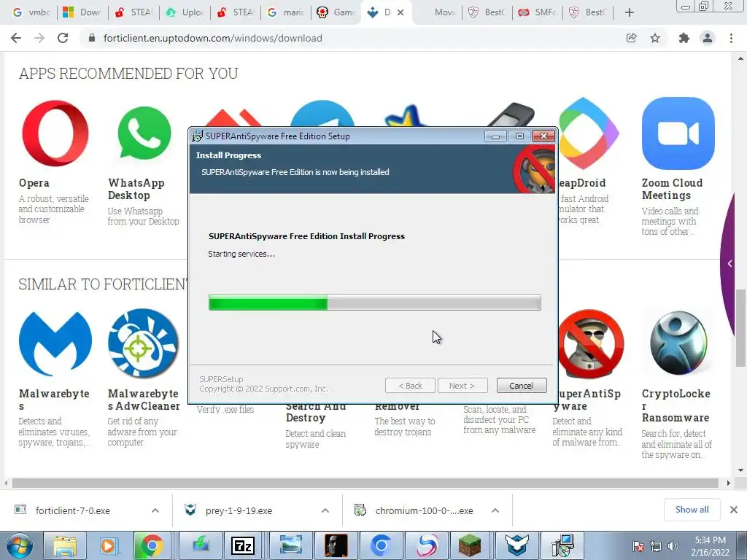Click the volume speaker tray icon
747x560 pixels.
click(x=673, y=546)
